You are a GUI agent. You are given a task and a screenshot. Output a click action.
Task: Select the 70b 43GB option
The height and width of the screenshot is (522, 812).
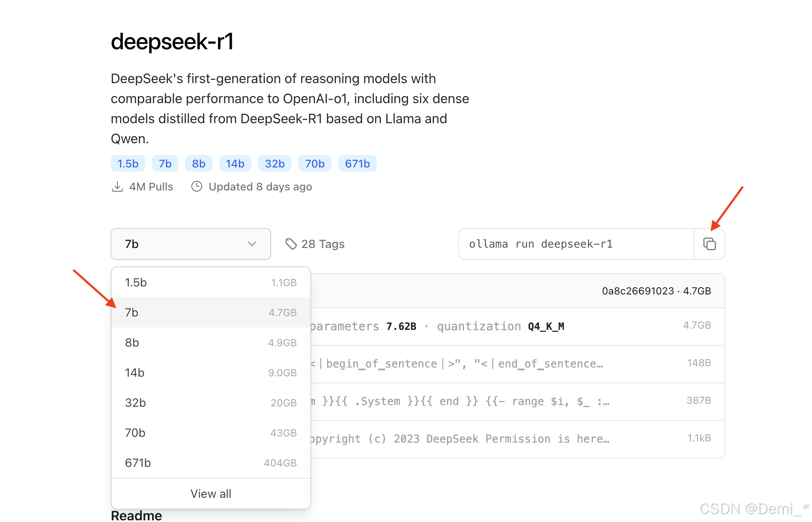[x=211, y=433]
